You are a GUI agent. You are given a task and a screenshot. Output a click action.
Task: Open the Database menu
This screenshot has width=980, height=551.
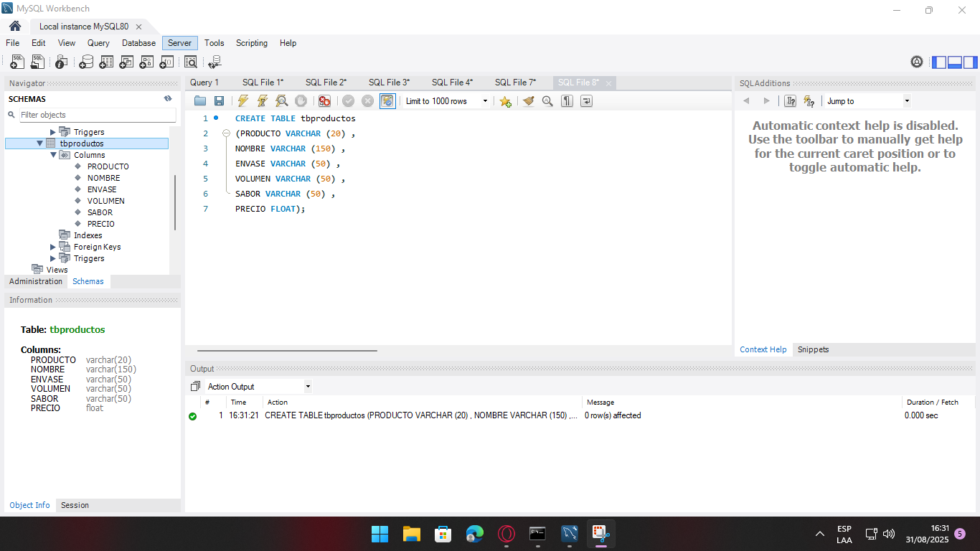(x=139, y=43)
